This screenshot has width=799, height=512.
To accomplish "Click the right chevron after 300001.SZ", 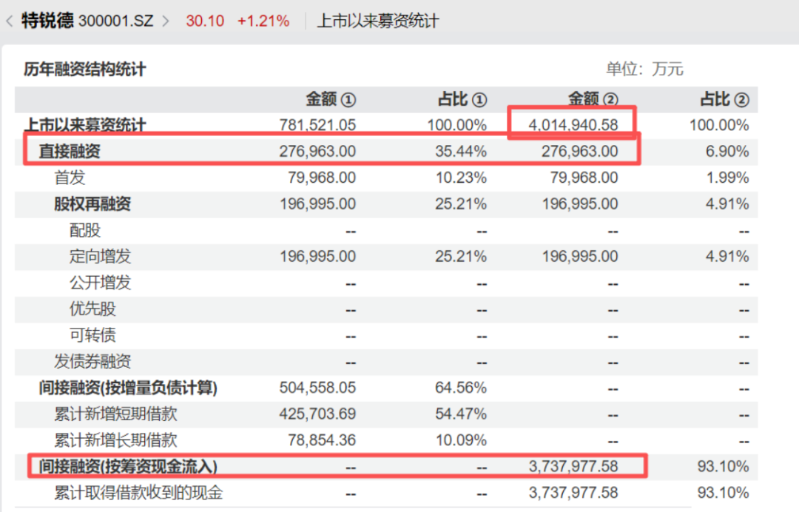I will 165,21.
